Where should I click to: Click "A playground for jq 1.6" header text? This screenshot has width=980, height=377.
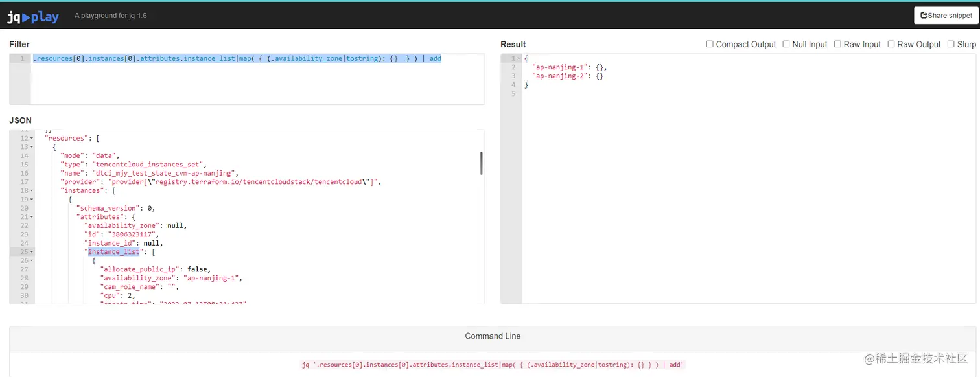click(111, 16)
